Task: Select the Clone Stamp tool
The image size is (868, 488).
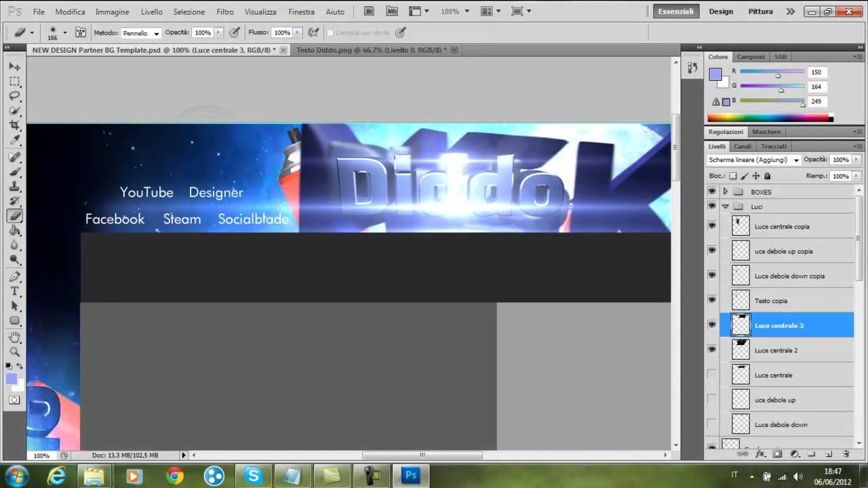Action: pos(15,187)
